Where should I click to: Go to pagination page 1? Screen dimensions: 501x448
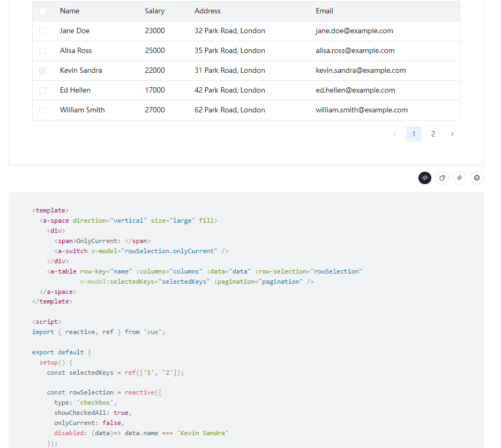414,134
